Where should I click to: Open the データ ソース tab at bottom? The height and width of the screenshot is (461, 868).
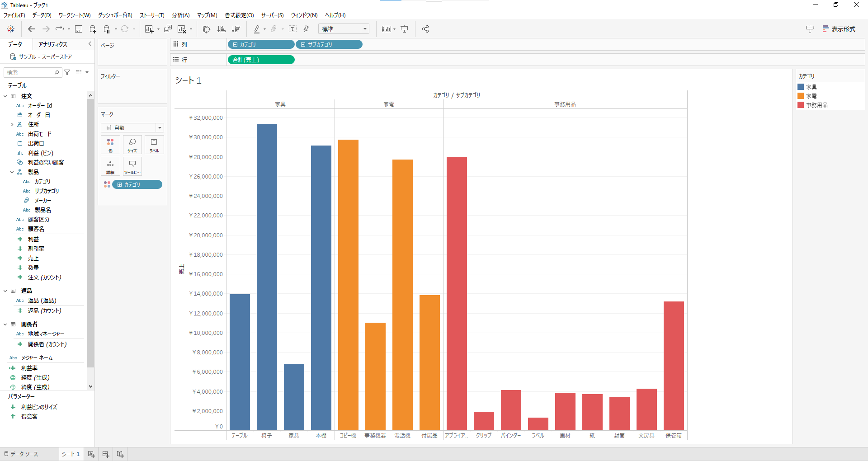point(22,454)
